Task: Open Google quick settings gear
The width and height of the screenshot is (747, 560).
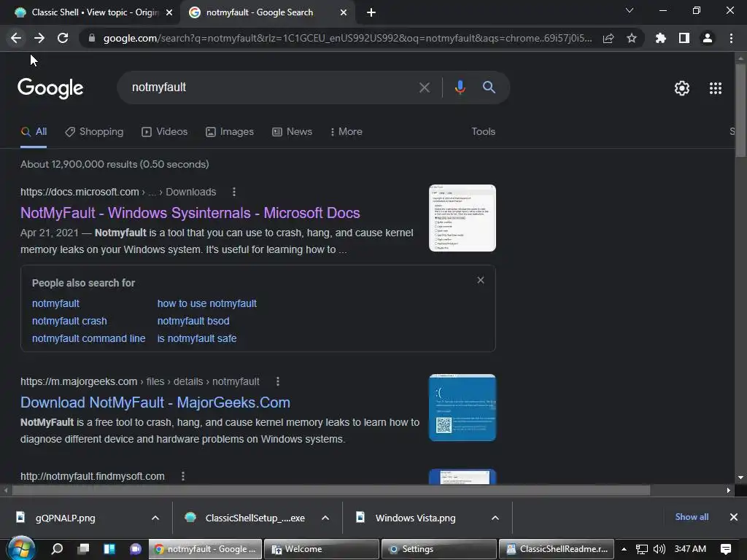Action: [x=682, y=88]
